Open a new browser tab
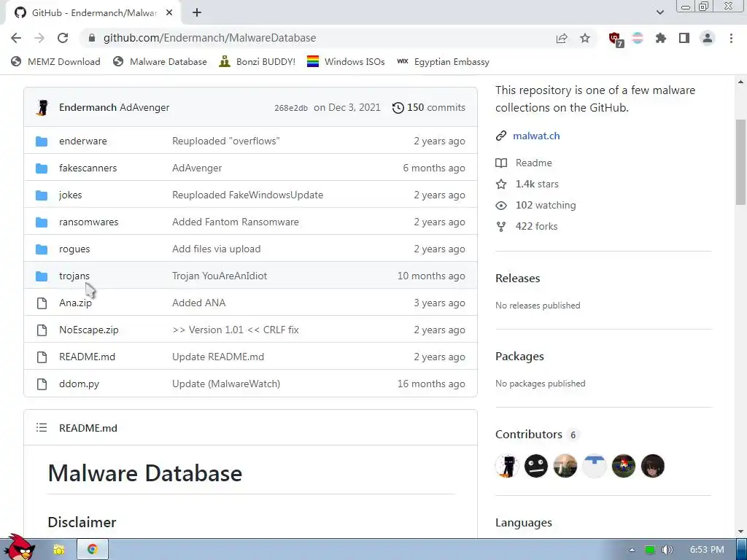The image size is (747, 560). pyautogui.click(x=197, y=13)
